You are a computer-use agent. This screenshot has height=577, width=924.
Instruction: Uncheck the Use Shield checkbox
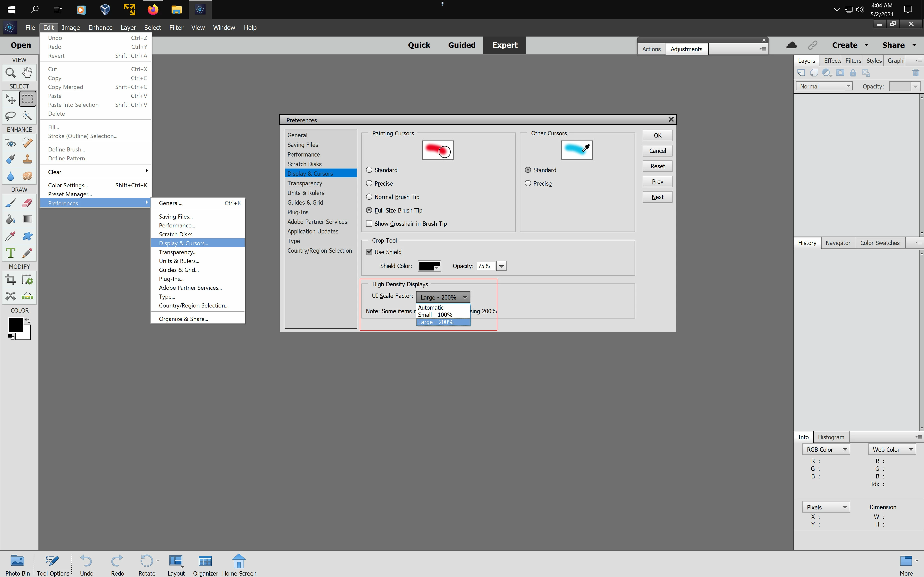pyautogui.click(x=369, y=252)
